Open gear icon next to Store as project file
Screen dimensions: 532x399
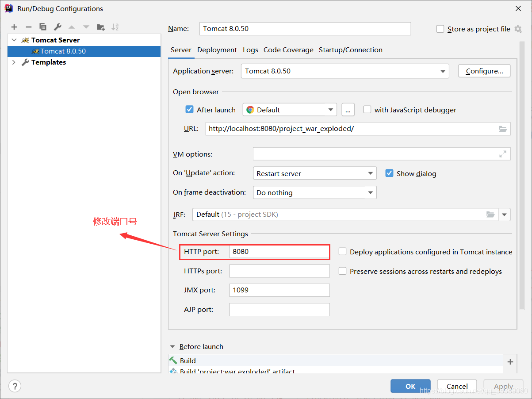[x=518, y=29]
